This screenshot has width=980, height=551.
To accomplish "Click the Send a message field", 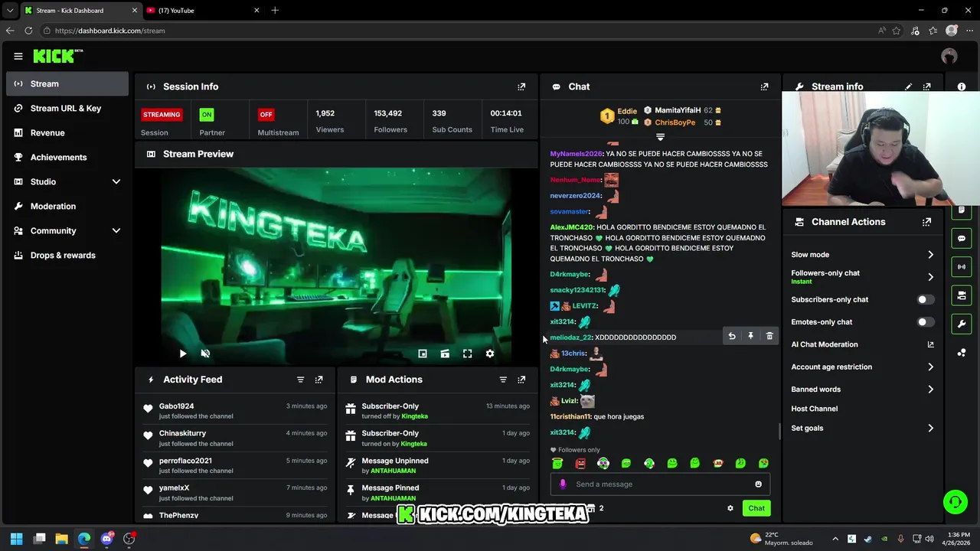I will [x=660, y=484].
